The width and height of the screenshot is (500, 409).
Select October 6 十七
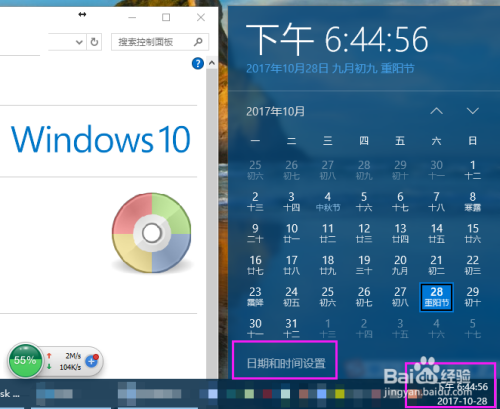click(x=400, y=202)
